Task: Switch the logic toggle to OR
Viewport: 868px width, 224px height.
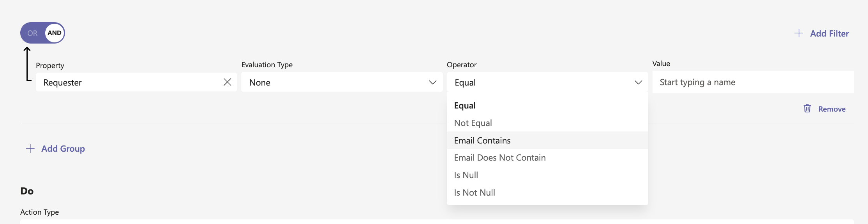Action: [x=32, y=33]
